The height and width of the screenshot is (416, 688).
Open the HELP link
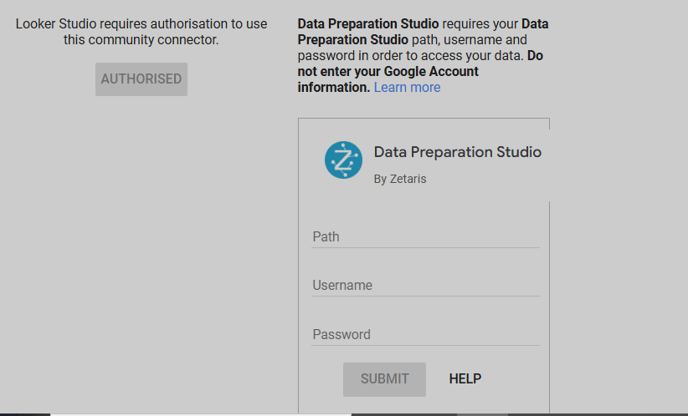465,379
